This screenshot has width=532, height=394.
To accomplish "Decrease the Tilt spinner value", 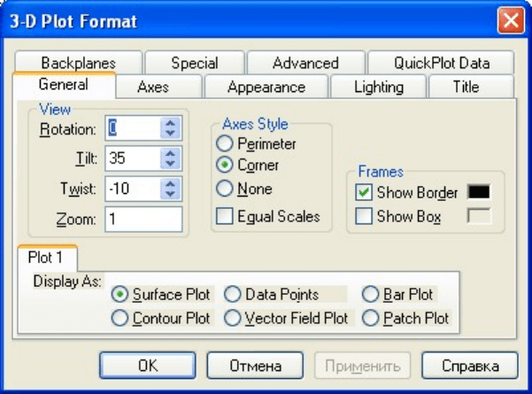I will tap(171, 164).
